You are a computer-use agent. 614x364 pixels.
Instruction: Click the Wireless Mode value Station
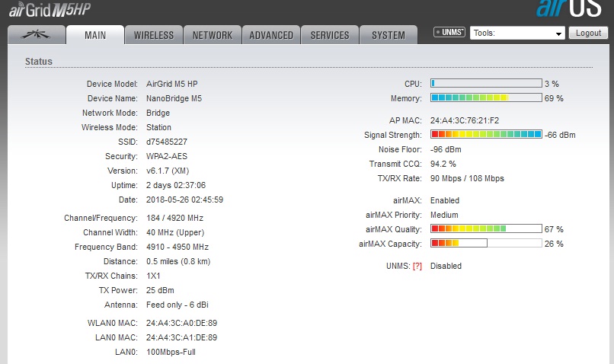(x=158, y=127)
